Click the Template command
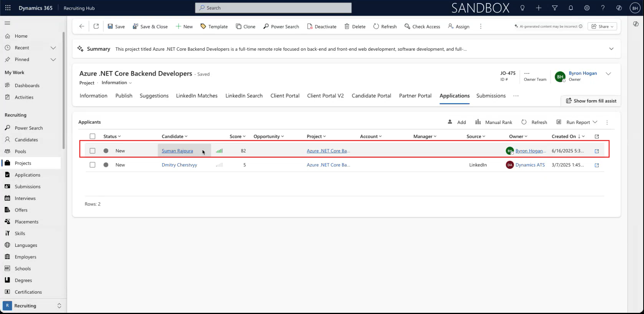Screen dimensions: 644x314 [x=214, y=26]
